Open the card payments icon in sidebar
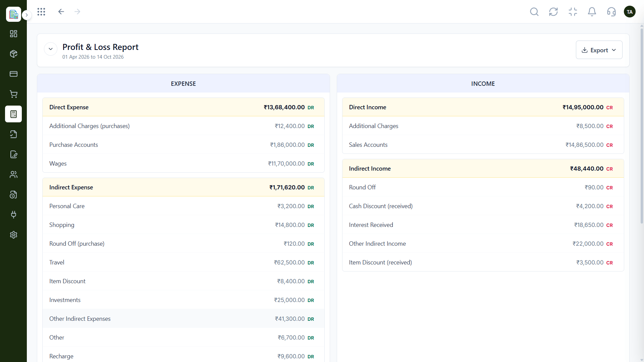Viewport: 644px width, 362px height. click(x=13, y=74)
